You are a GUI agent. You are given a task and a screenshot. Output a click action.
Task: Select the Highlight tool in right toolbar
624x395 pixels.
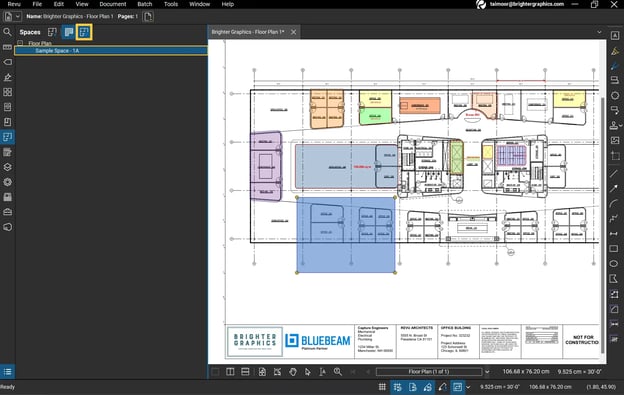614,51
